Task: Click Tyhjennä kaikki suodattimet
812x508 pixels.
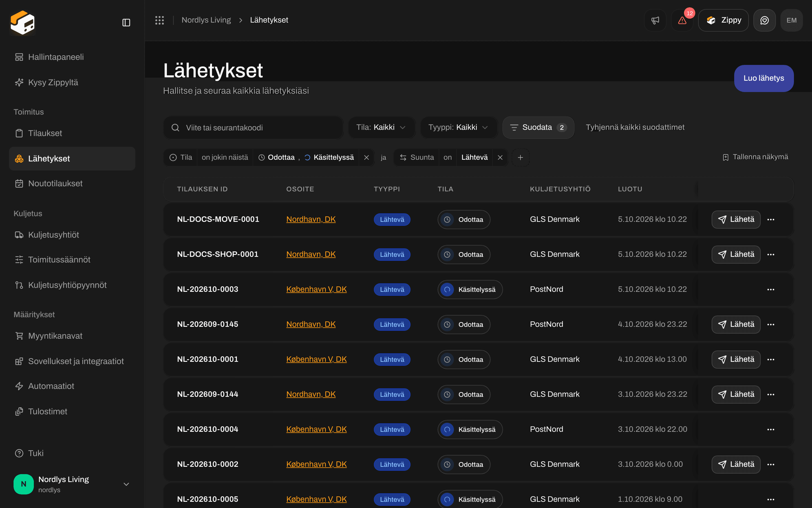Action: (635, 127)
